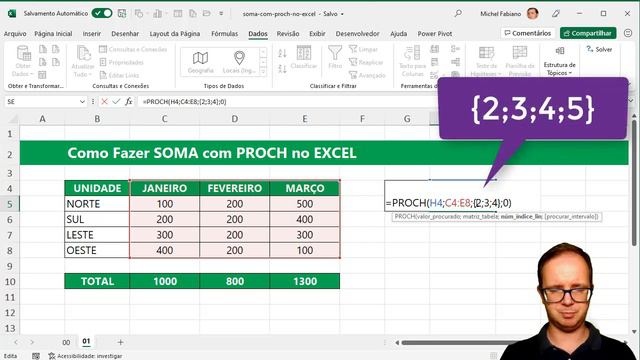Add a new sheet with the plus button
The width and height of the screenshot is (640, 360).
click(120, 342)
